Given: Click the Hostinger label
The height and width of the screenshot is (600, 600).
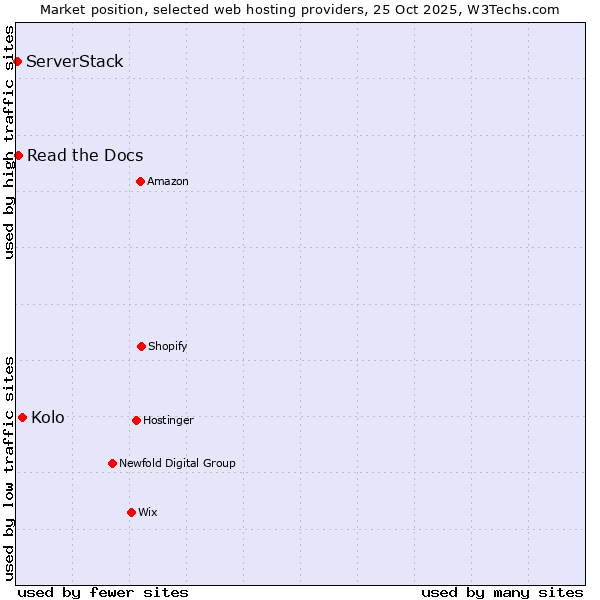Looking at the screenshot, I should pos(168,420).
